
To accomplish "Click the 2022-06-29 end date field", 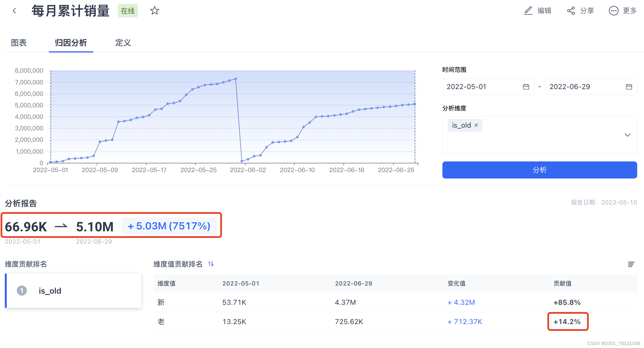I will [591, 87].
